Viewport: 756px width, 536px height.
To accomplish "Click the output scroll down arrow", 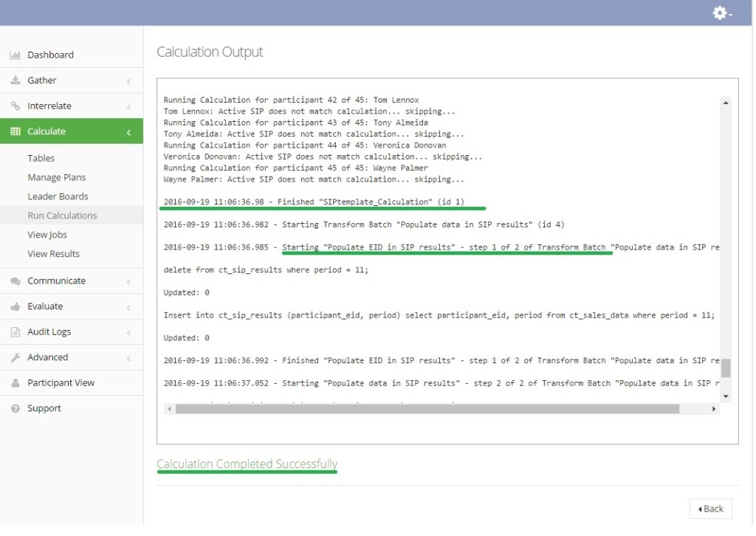I will pos(725,396).
